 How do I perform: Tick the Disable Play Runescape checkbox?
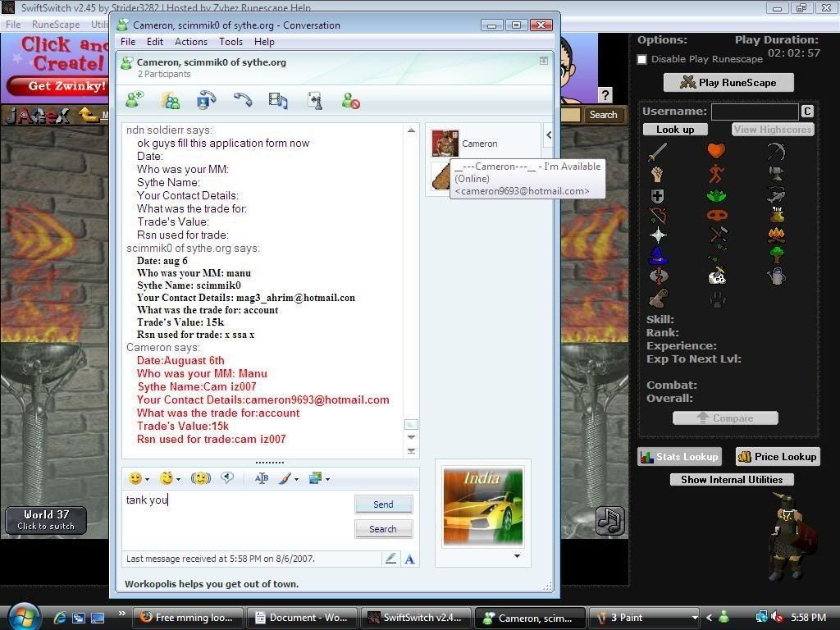(641, 59)
